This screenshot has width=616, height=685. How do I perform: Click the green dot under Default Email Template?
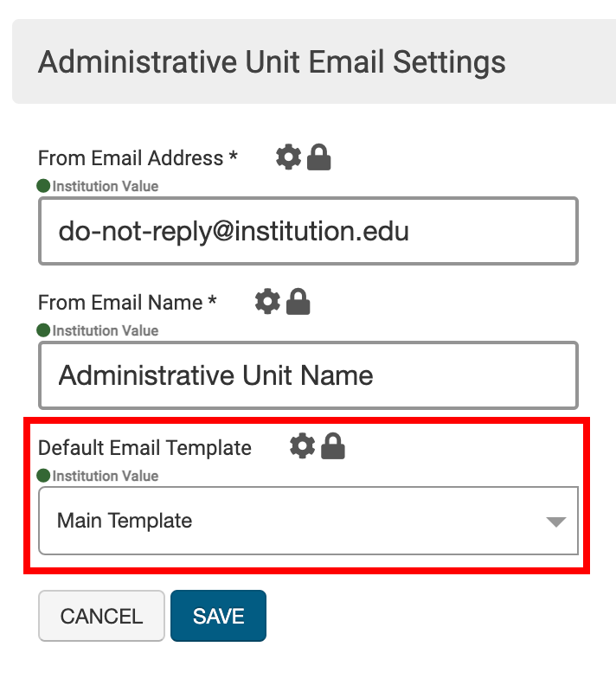click(43, 476)
